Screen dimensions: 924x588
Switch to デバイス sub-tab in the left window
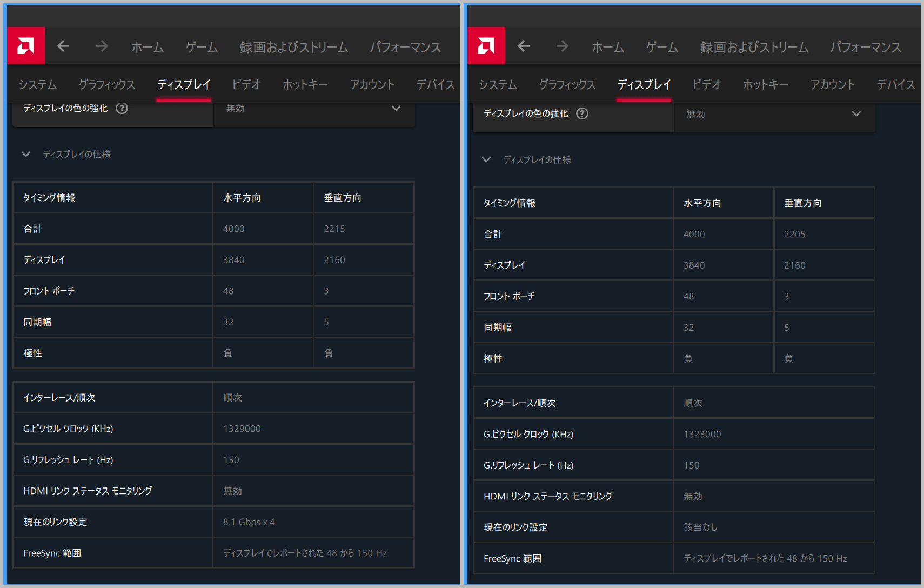tap(436, 84)
